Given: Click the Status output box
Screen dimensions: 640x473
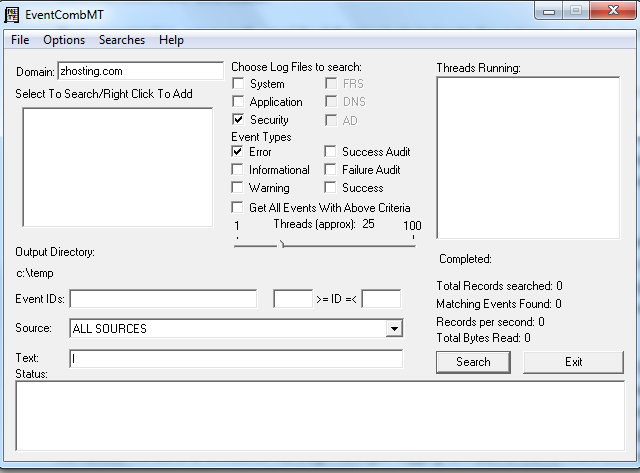Looking at the screenshot, I should (x=320, y=415).
